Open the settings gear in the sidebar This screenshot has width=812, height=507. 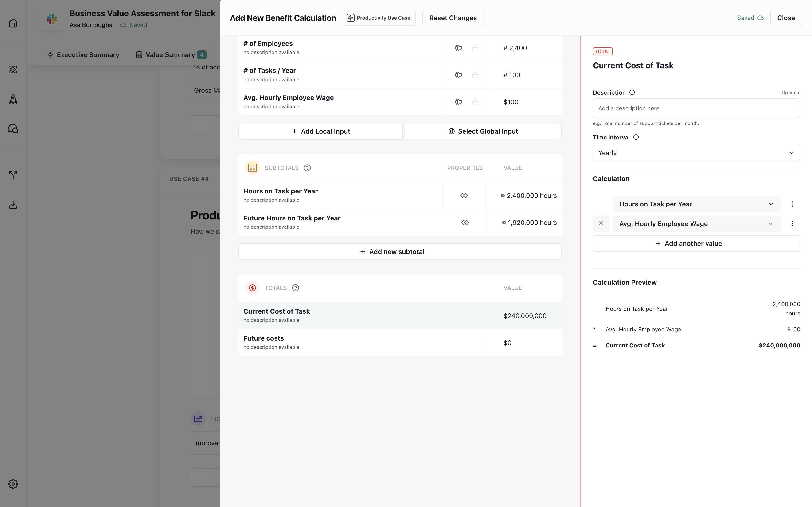[x=13, y=484]
